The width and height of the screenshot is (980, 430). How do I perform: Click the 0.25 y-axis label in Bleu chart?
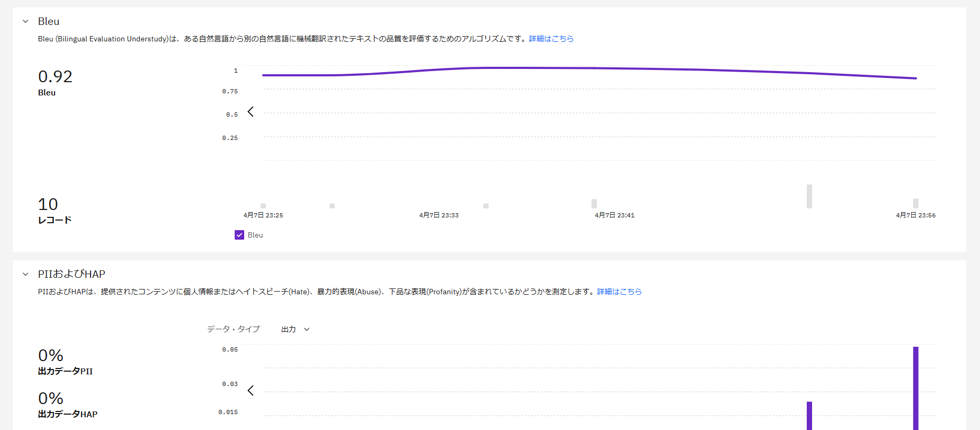point(230,138)
